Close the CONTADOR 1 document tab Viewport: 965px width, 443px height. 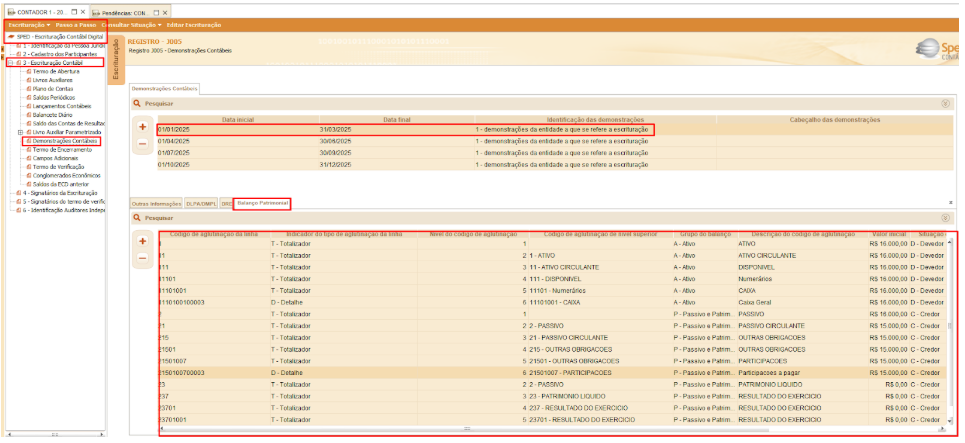[x=82, y=12]
